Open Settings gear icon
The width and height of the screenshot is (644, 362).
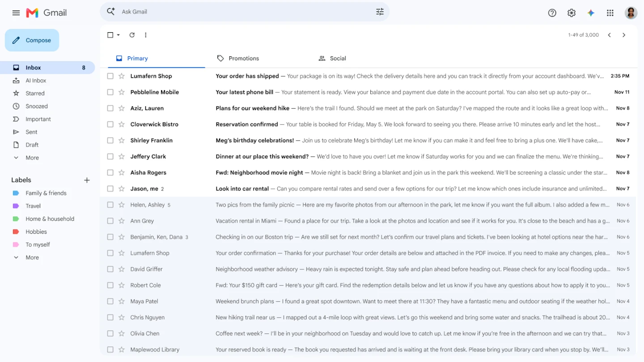point(571,13)
